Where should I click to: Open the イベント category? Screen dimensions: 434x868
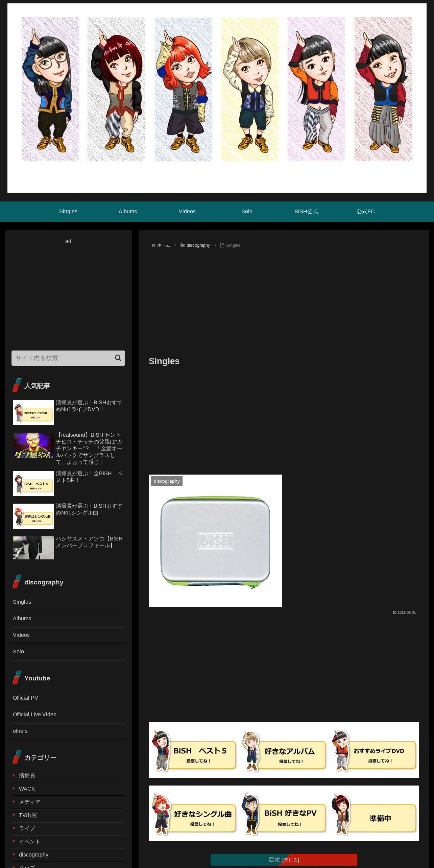(68, 842)
